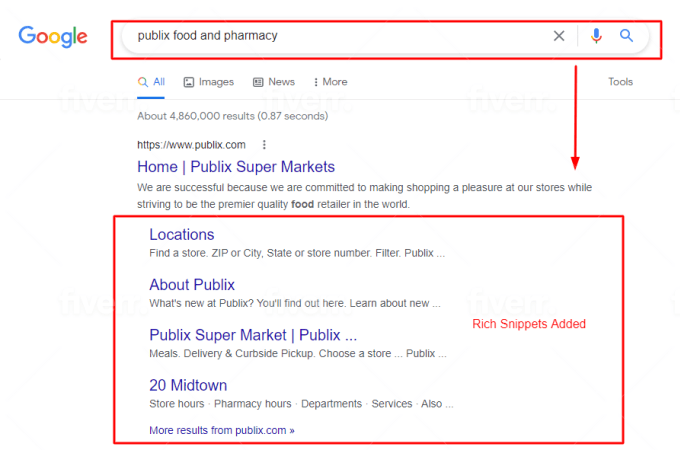Open the search Tools options

tap(620, 82)
